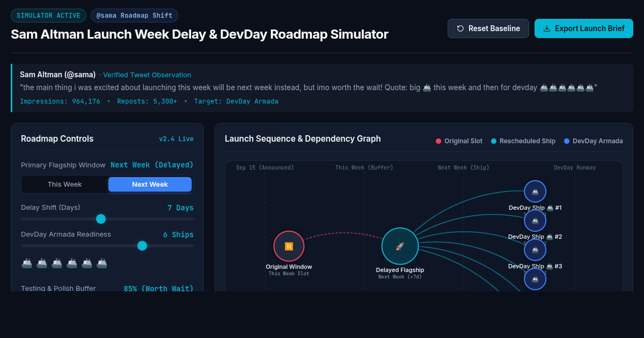
Task: Click the Reset Baseline button
Action: tap(488, 28)
